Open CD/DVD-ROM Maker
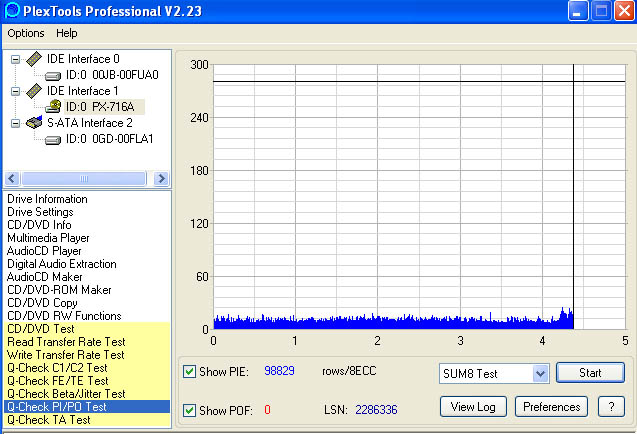Viewport: 637px width, 434px height. (x=59, y=290)
